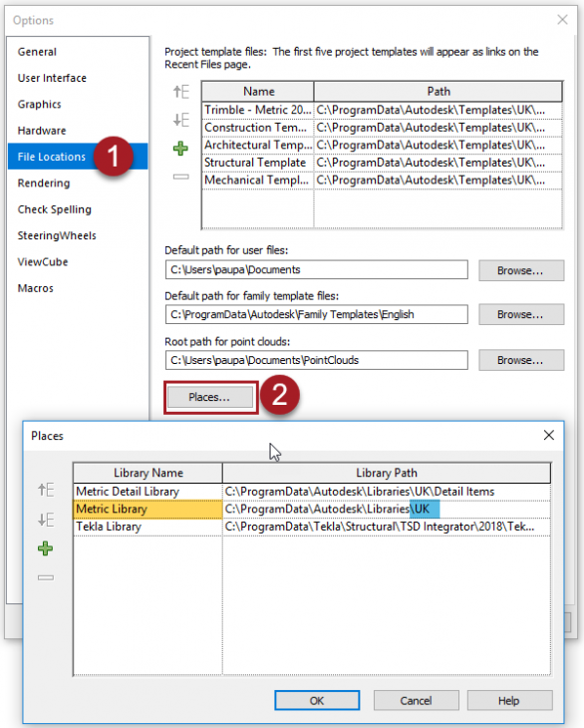Switch to the Rendering options category
Screen dimensions: 584x728
click(44, 182)
